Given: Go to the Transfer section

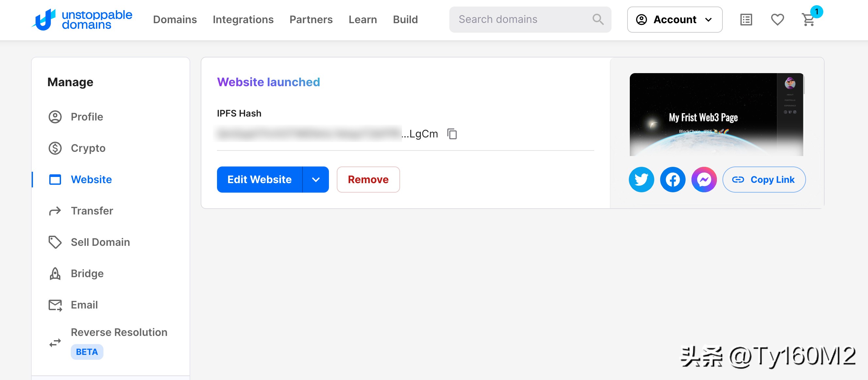Looking at the screenshot, I should click(92, 211).
